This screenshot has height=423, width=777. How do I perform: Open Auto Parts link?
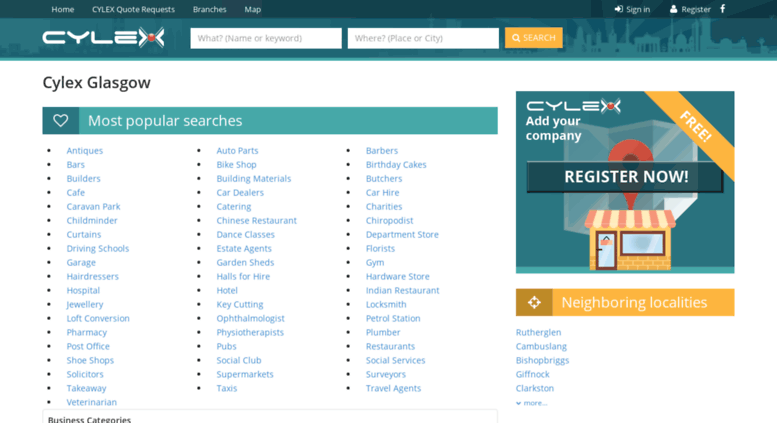[237, 151]
